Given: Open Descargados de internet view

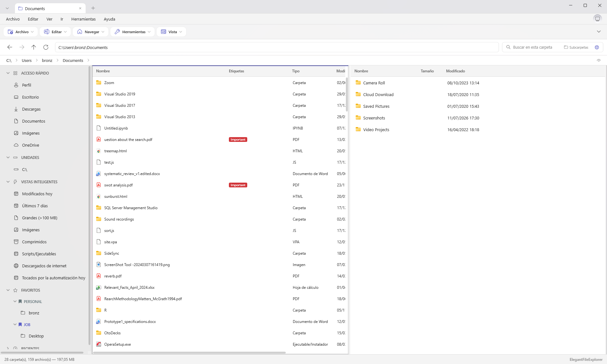Looking at the screenshot, I should click(44, 266).
